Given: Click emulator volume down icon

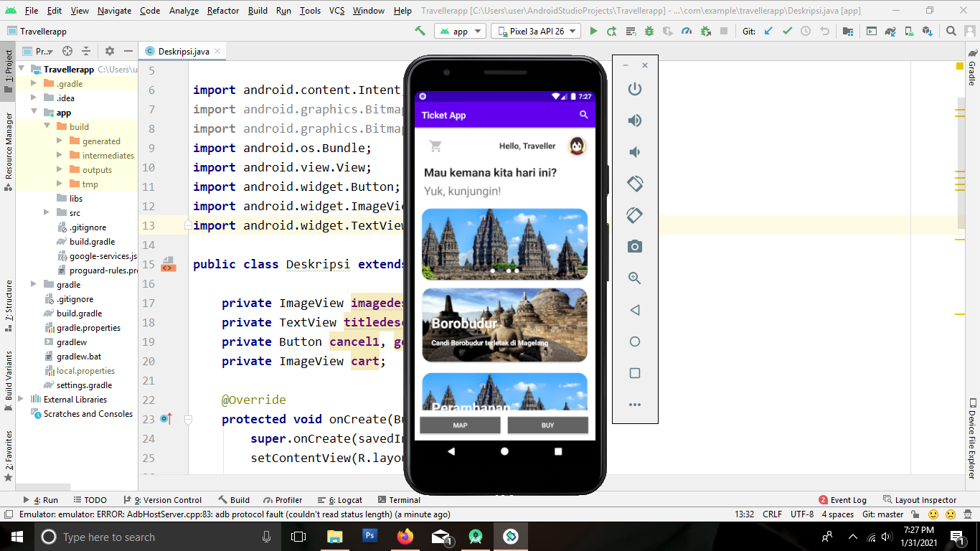Looking at the screenshot, I should (634, 152).
